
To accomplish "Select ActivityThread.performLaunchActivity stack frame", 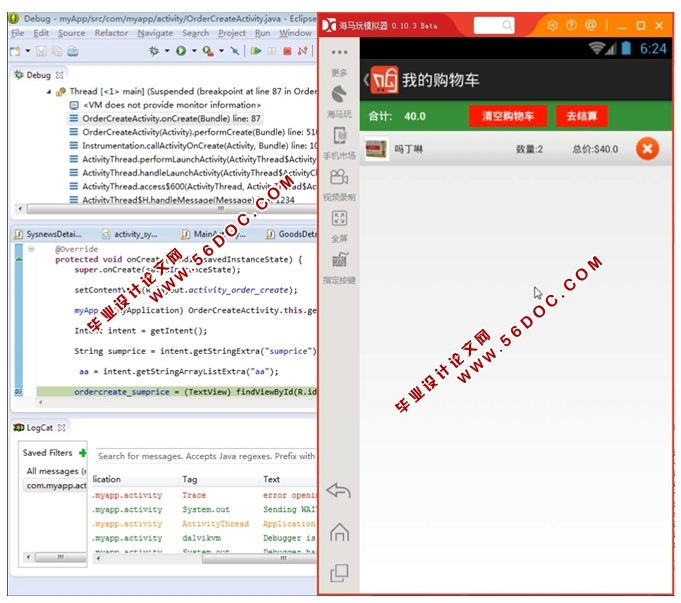I will click(193, 159).
